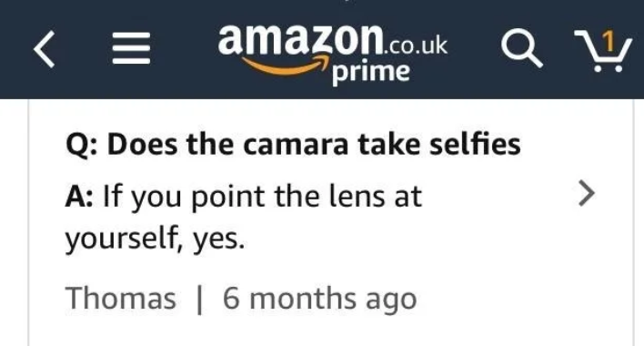
Task: Tap the amazon logo wordmark
Action: 300,39
